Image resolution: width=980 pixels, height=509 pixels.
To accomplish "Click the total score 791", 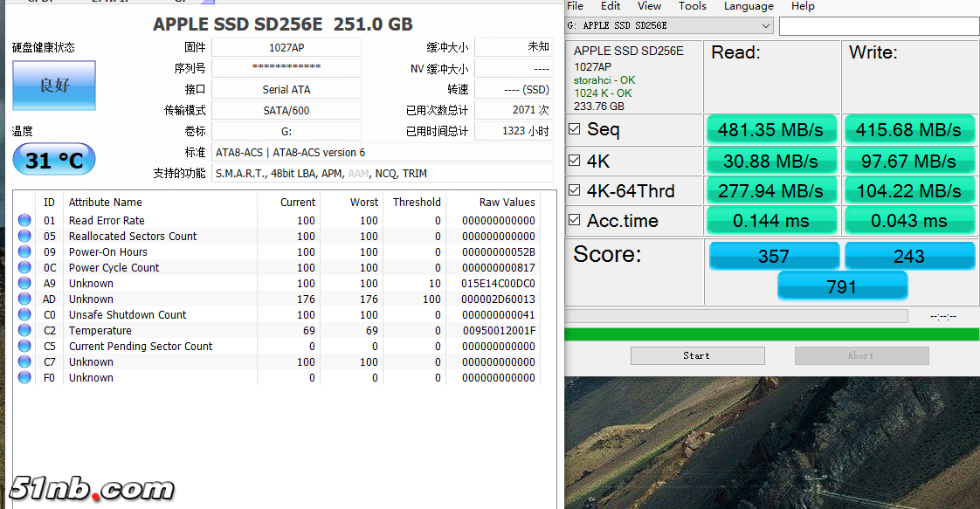I will click(842, 286).
